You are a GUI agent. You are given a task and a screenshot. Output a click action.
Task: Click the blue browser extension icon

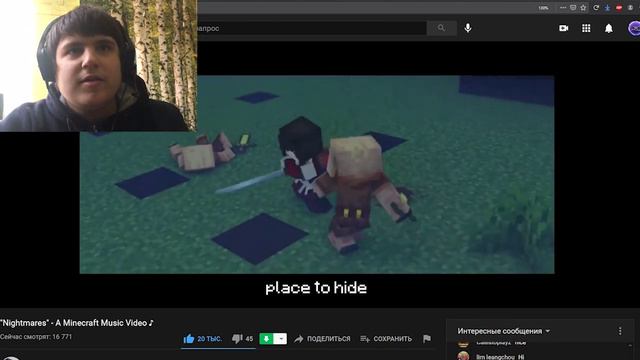(x=607, y=8)
